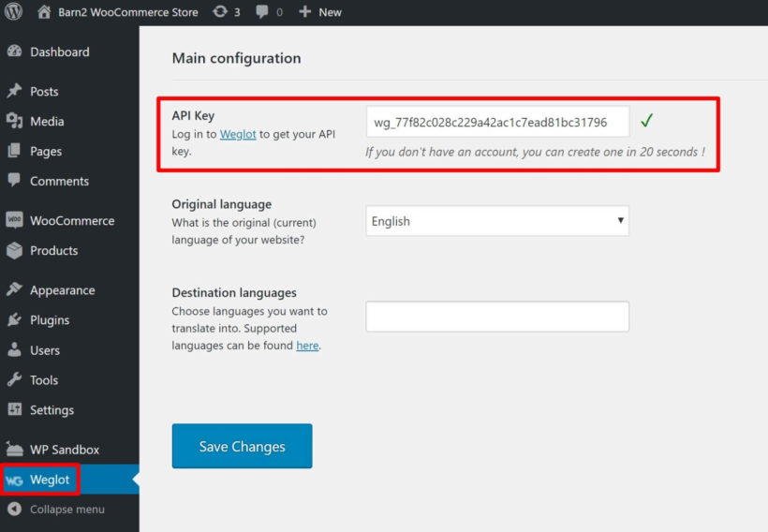
Task: Open the supported languages 'here' link
Action: tap(307, 346)
